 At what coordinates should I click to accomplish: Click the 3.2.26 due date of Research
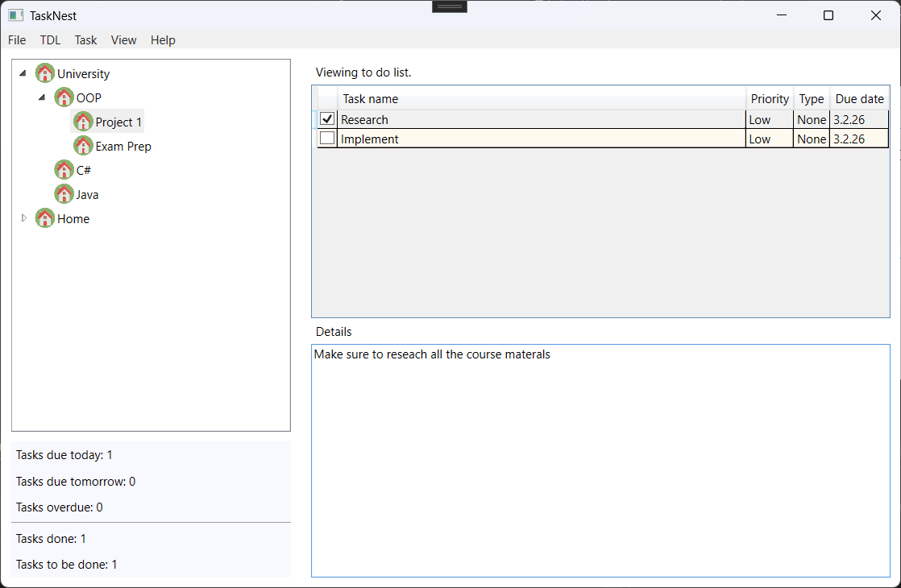(x=859, y=119)
